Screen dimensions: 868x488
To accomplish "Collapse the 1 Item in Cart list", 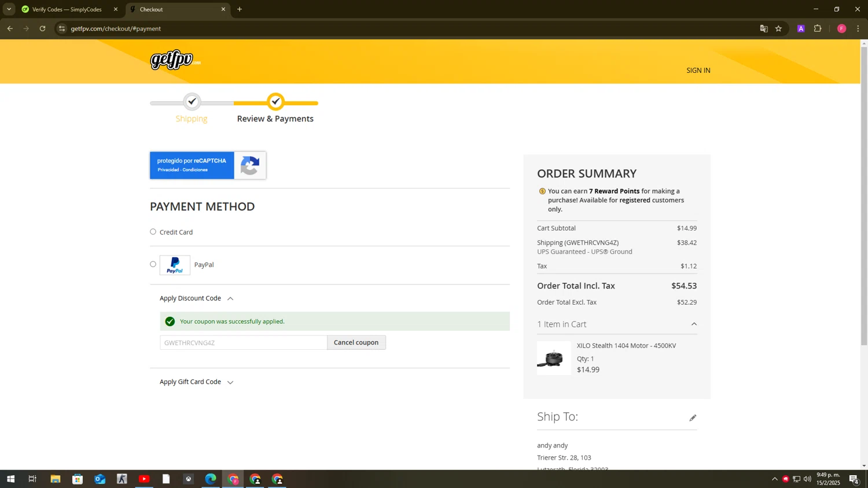I will [x=617, y=324].
